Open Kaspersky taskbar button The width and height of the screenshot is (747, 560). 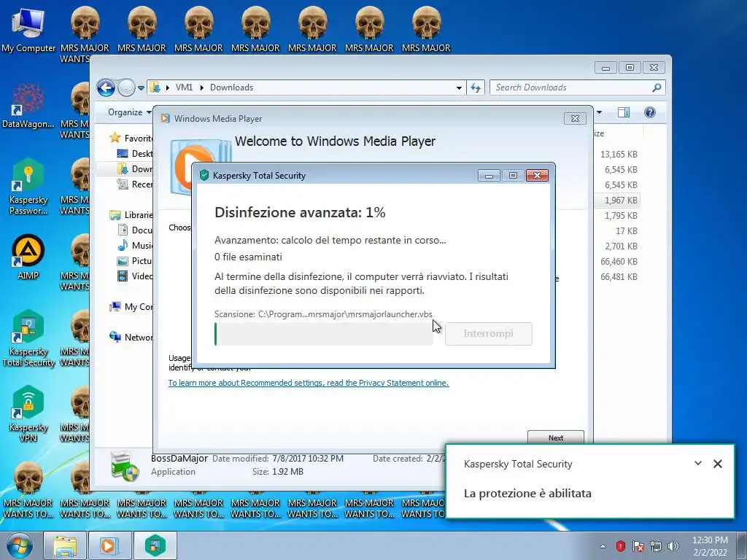155,545
